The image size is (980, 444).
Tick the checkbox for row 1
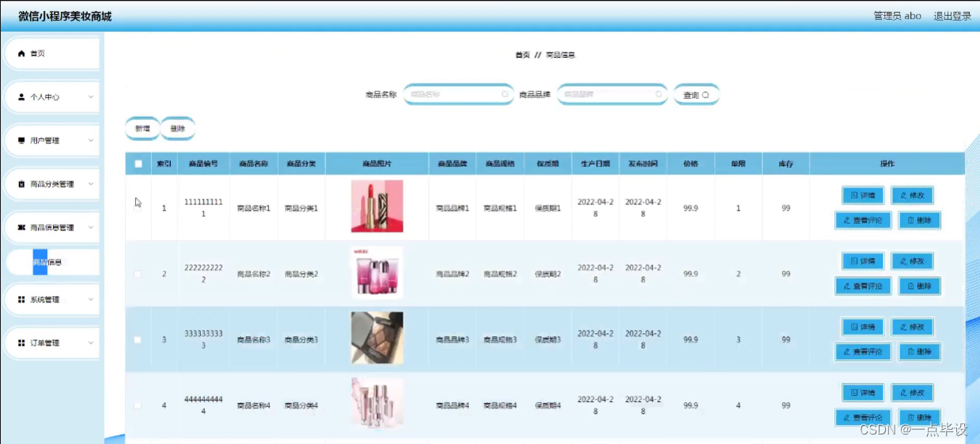[x=138, y=208]
